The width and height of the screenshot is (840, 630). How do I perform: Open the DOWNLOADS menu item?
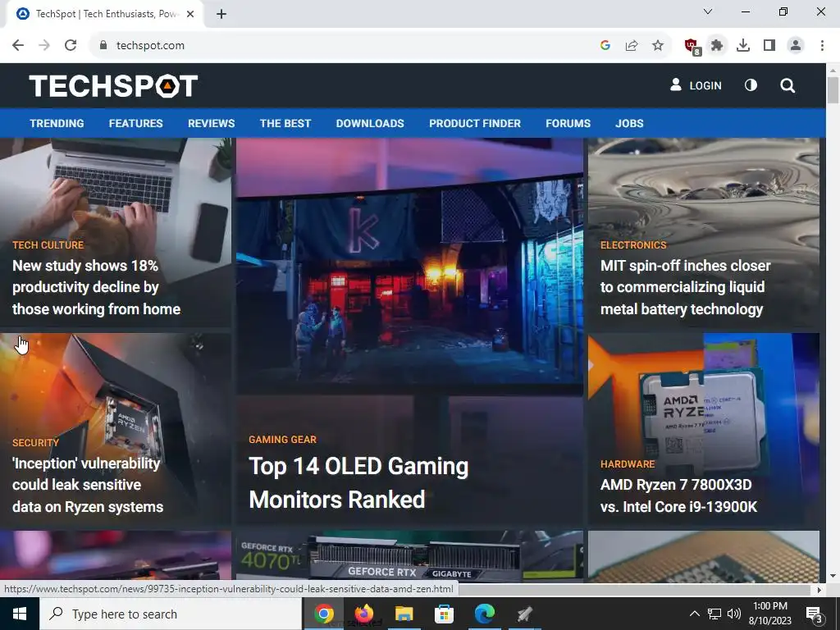click(370, 123)
